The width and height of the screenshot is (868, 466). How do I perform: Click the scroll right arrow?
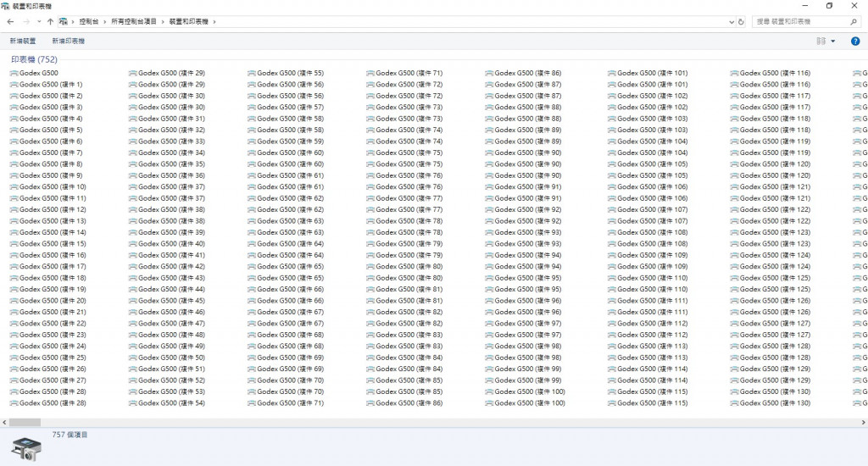(x=863, y=422)
